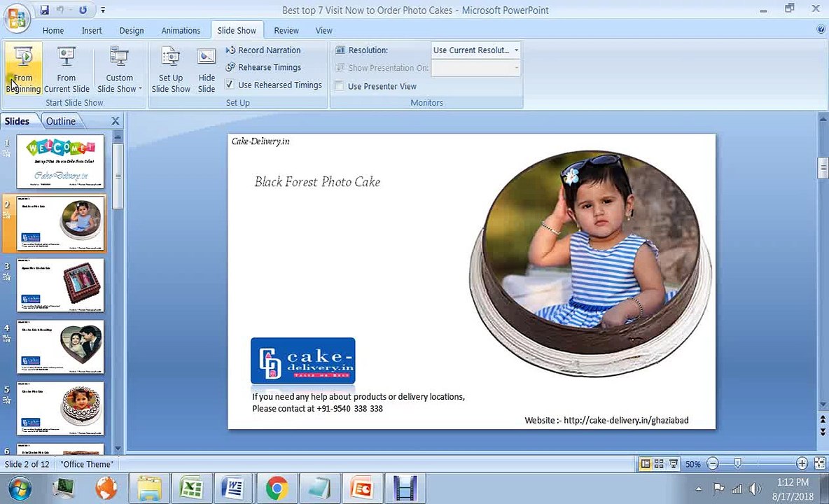829x504 pixels.
Task: Click the volume icon in system tray
Action: [755, 489]
